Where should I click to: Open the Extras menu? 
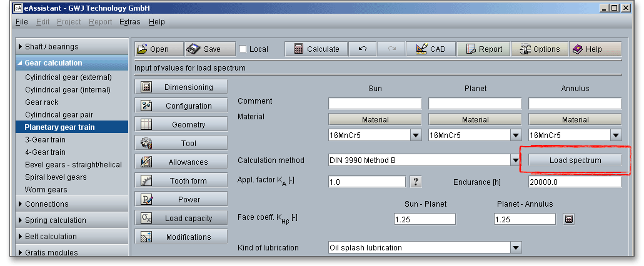pos(130,22)
